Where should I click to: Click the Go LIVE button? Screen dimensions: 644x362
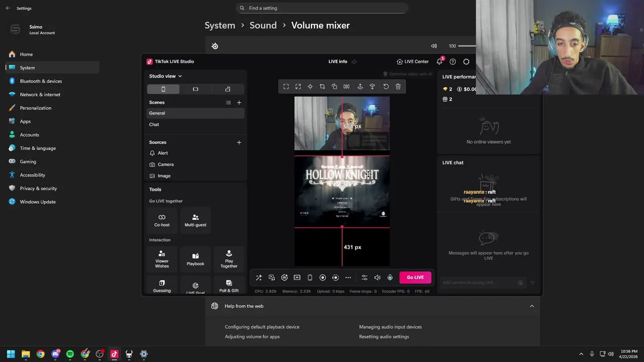(x=416, y=278)
